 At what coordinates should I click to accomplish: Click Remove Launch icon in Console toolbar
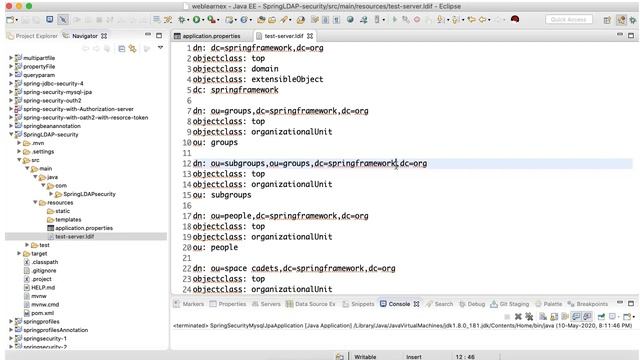tap(518, 316)
